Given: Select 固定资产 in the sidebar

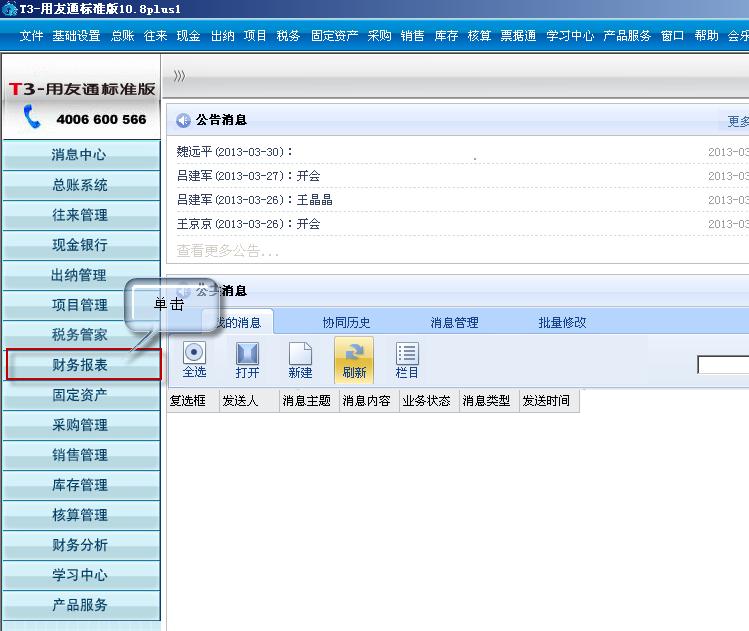Looking at the screenshot, I should pyautogui.click(x=81, y=395).
